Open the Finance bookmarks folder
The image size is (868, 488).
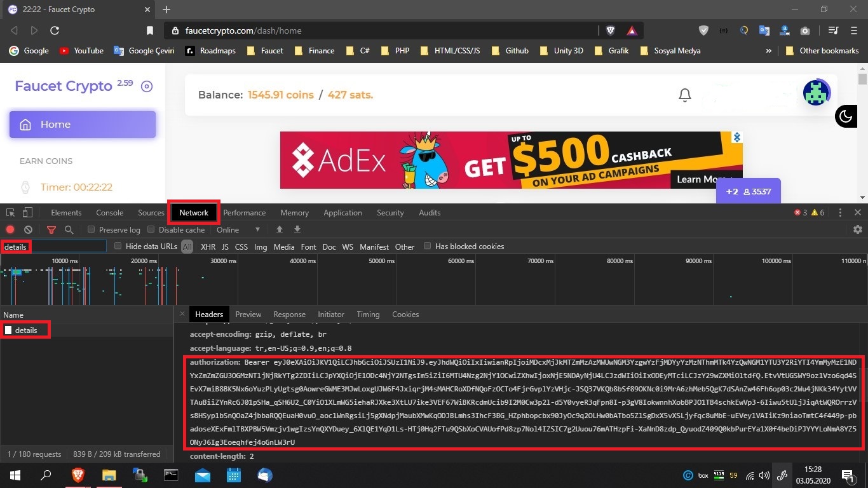click(315, 50)
